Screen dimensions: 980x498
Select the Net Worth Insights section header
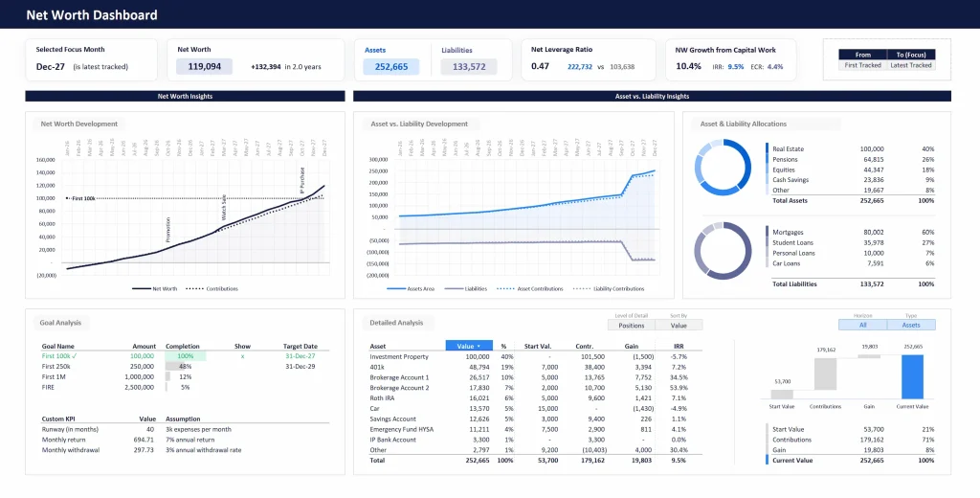point(185,96)
